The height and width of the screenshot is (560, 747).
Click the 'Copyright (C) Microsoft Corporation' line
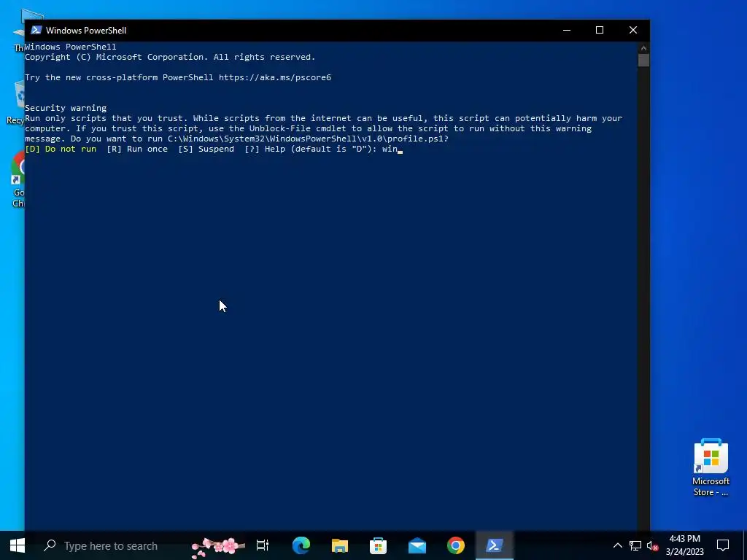coord(170,57)
